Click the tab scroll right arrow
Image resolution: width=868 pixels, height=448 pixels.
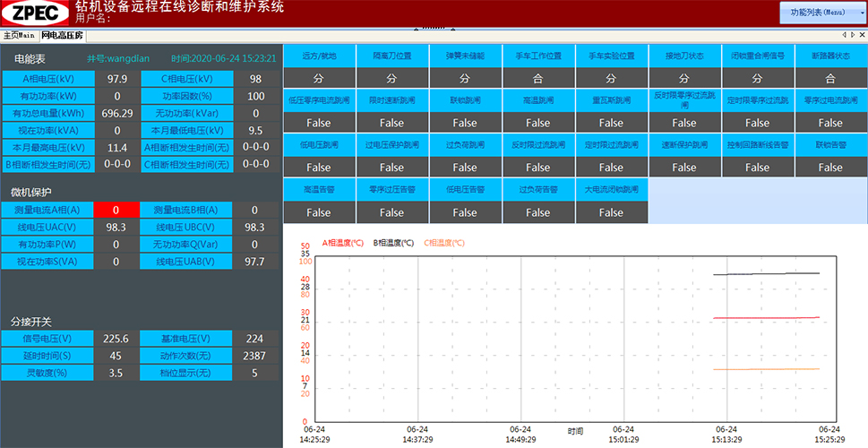[x=852, y=36]
